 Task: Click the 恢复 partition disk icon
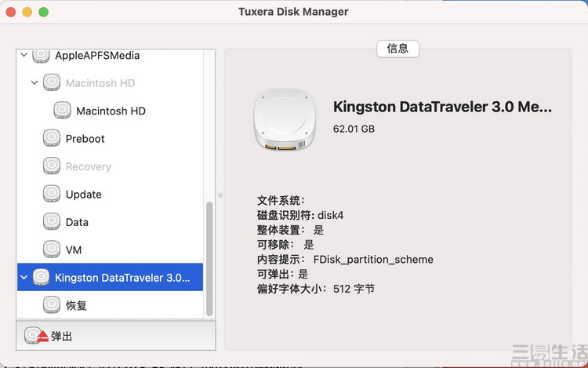click(52, 304)
